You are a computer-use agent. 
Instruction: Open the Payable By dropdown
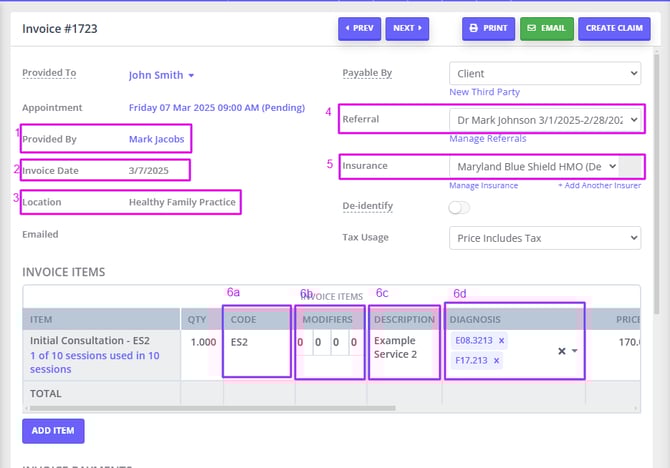coord(544,73)
